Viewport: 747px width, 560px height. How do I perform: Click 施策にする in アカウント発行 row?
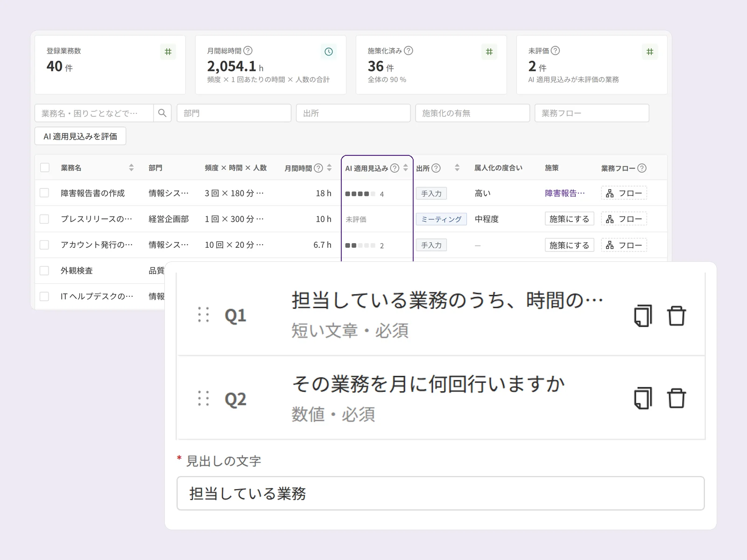click(569, 245)
